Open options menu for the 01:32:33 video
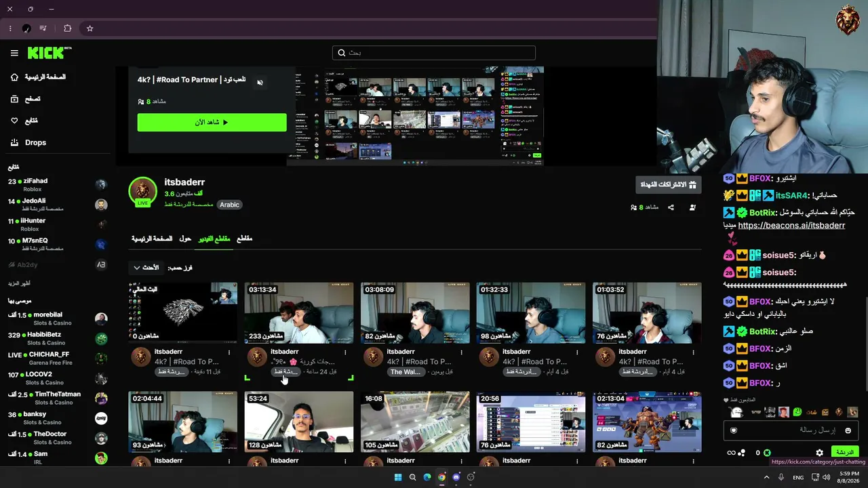 point(577,352)
